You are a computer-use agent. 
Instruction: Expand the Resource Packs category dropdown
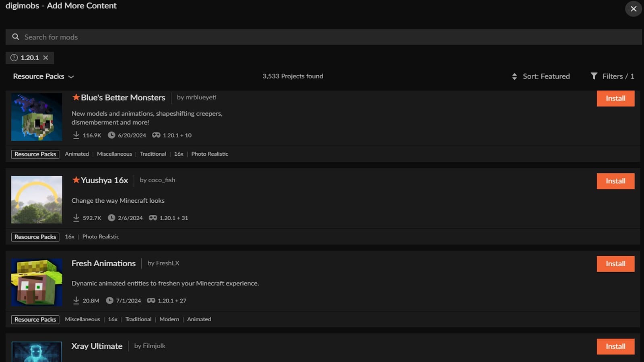pos(43,76)
